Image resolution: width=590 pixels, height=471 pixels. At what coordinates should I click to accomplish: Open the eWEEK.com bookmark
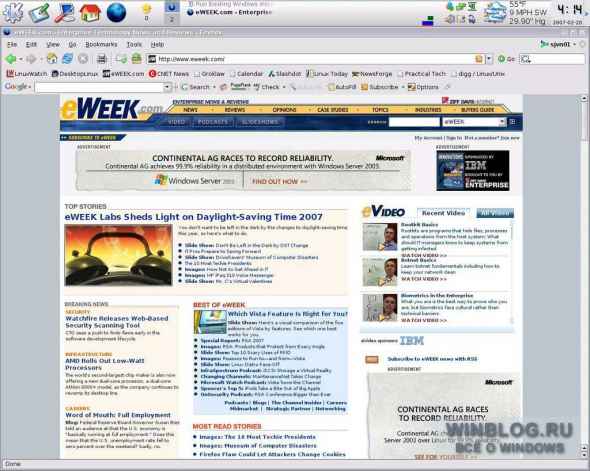pos(123,74)
